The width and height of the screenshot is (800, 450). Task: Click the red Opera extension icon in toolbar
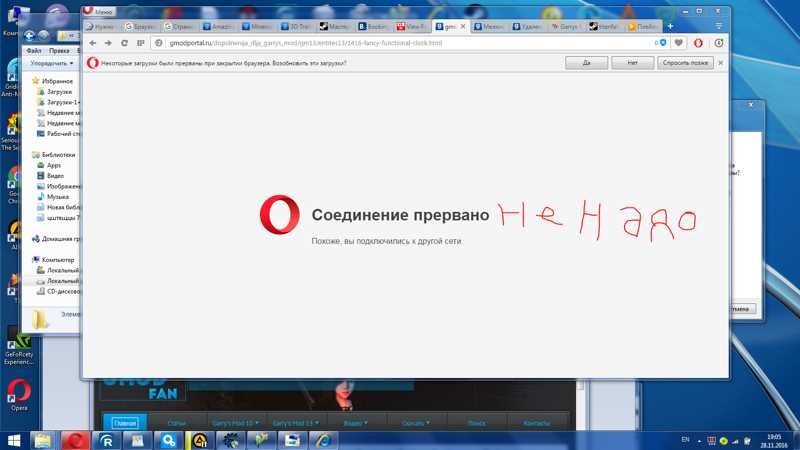(698, 43)
